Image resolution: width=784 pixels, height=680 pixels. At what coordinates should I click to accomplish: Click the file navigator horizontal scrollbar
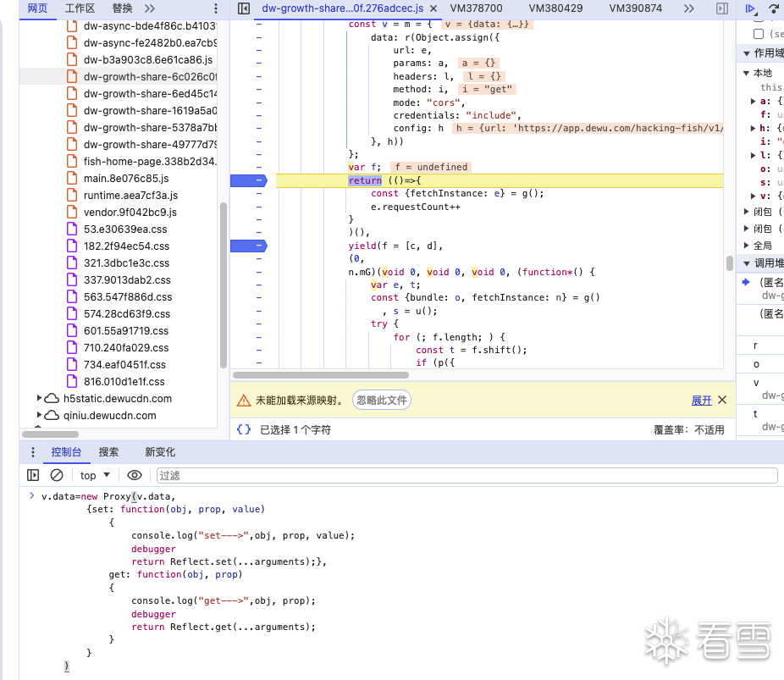50,434
